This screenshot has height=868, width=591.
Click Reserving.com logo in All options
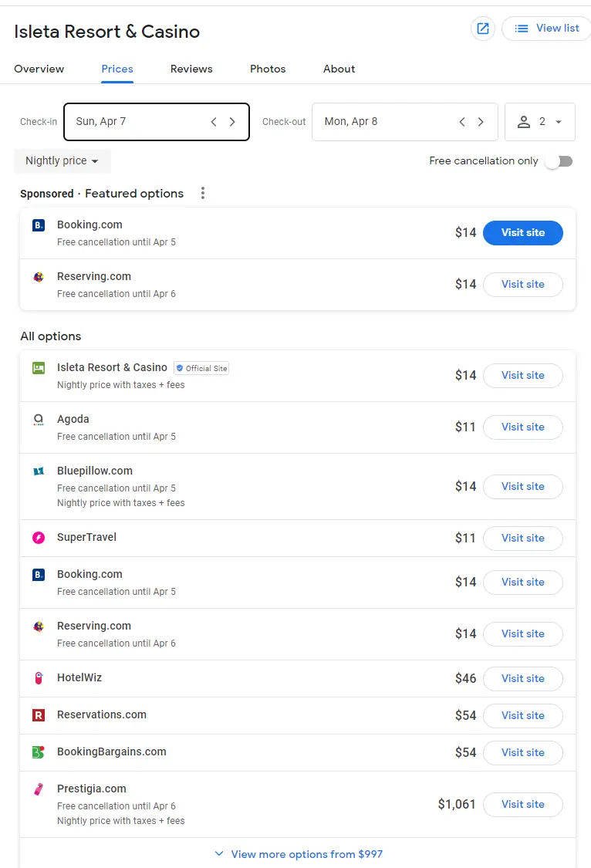coord(39,626)
